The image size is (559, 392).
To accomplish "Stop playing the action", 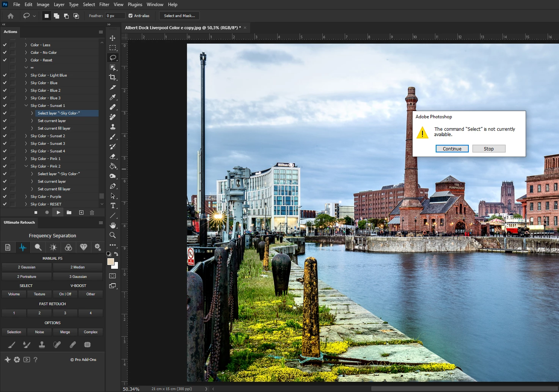I will point(36,213).
